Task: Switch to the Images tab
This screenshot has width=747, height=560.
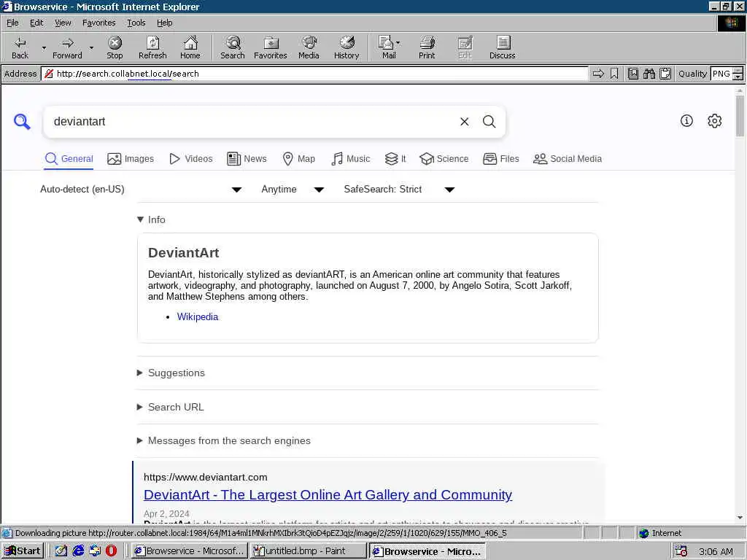Action: click(x=131, y=159)
